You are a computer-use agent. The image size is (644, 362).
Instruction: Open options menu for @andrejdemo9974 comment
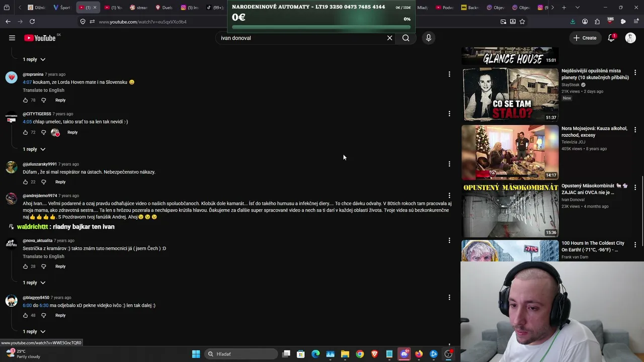tap(449, 196)
